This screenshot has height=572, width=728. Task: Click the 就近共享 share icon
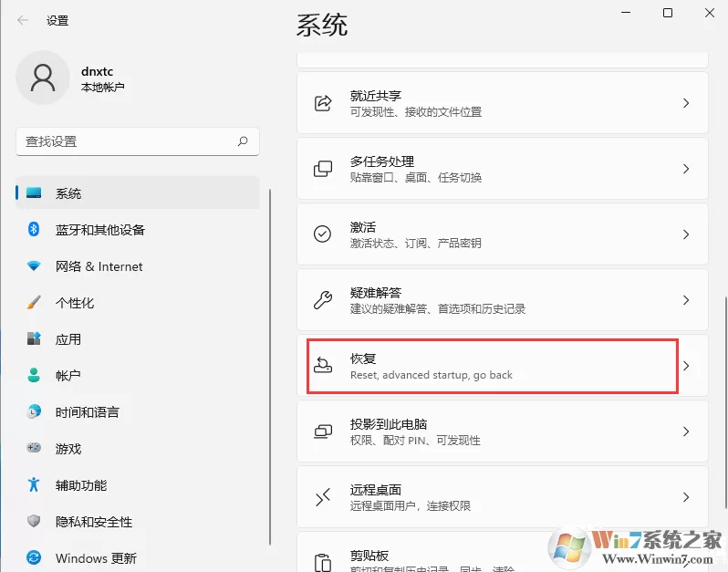click(323, 103)
